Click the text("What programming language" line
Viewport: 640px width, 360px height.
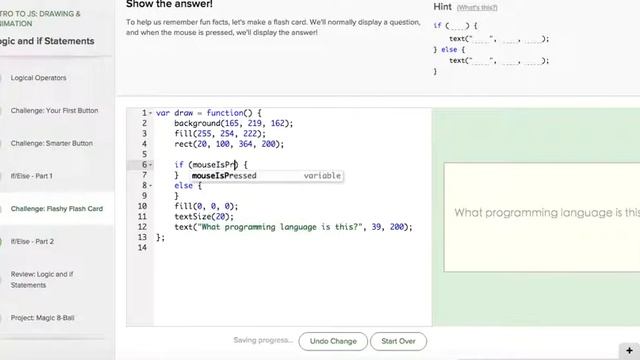point(293,227)
